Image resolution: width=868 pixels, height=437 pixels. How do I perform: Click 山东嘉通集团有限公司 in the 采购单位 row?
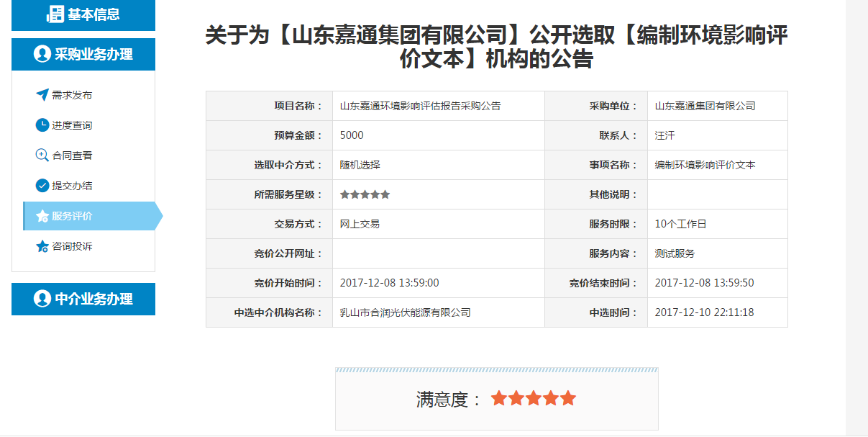pyautogui.click(x=705, y=106)
